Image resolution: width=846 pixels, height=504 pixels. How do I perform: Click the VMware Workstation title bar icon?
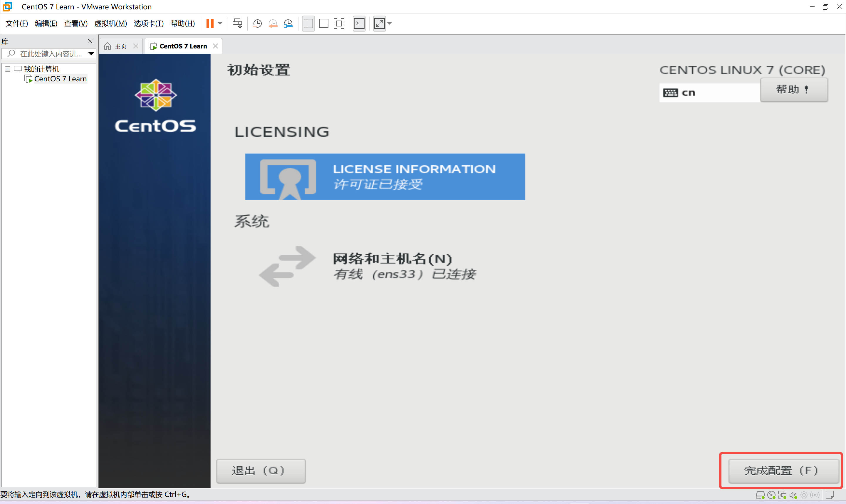[x=7, y=6]
